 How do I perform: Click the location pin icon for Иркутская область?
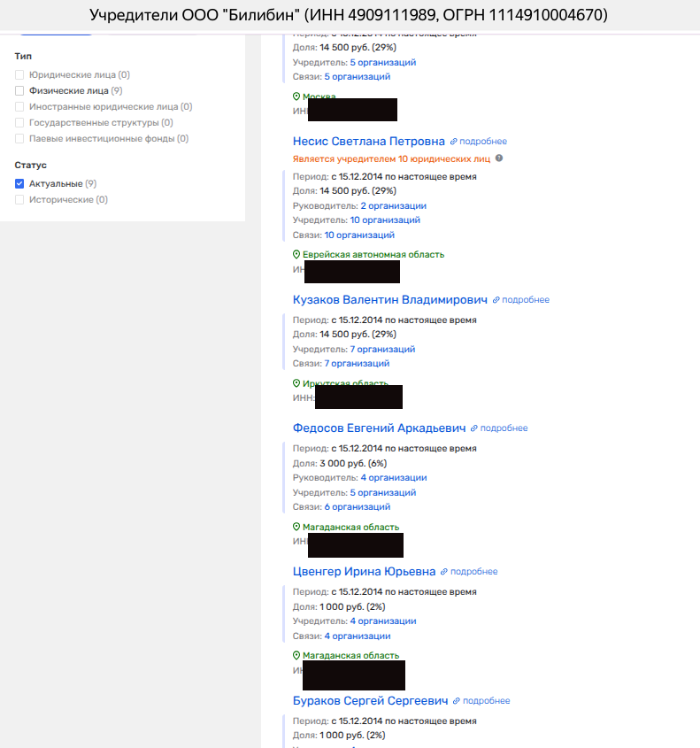(296, 383)
